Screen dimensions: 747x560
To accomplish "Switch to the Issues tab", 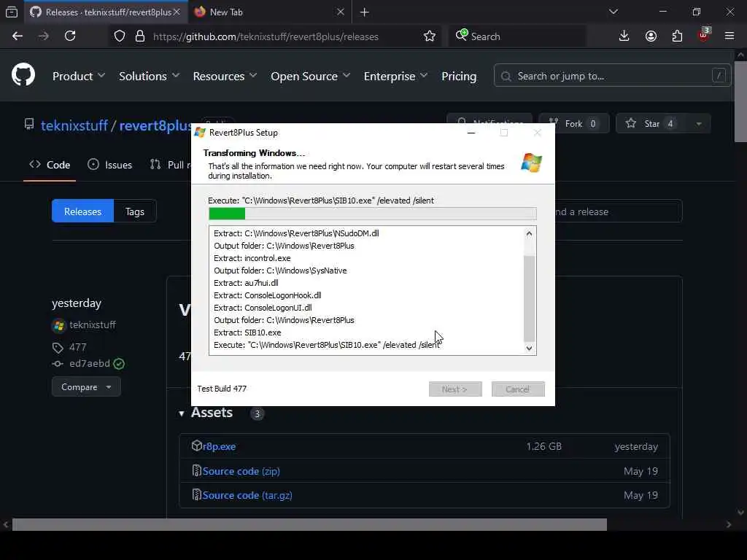I will (110, 165).
